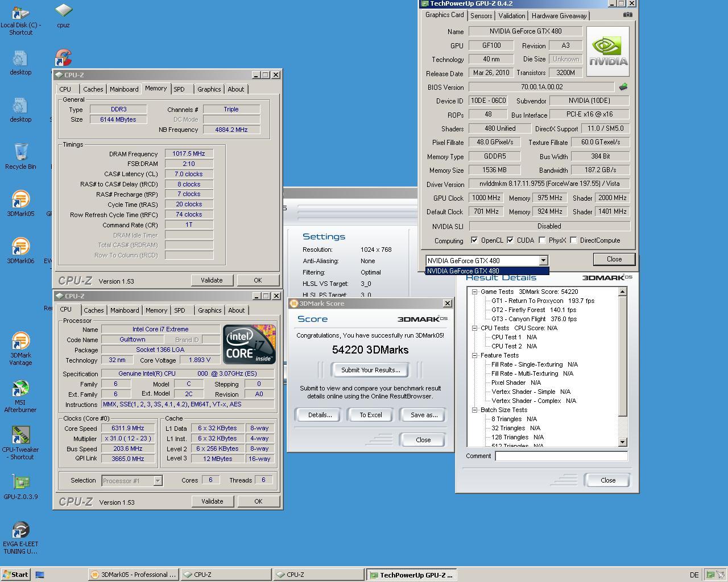Click the show desktop quick launch icon

coord(40,575)
